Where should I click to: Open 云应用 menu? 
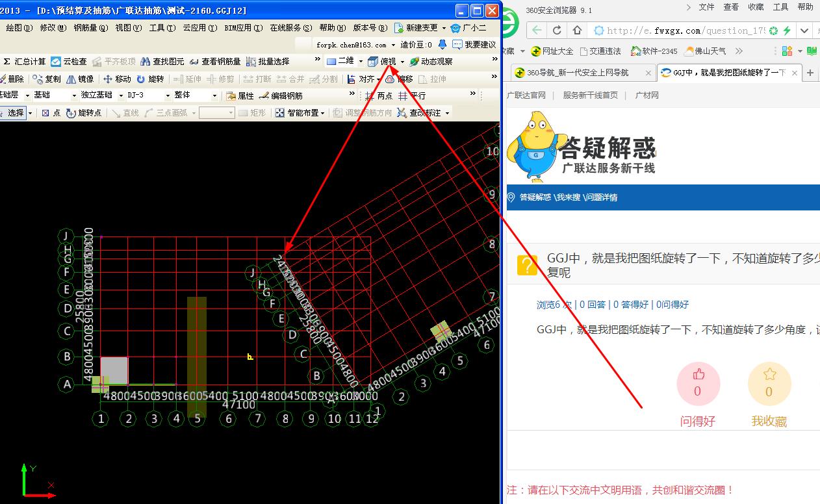[199, 28]
